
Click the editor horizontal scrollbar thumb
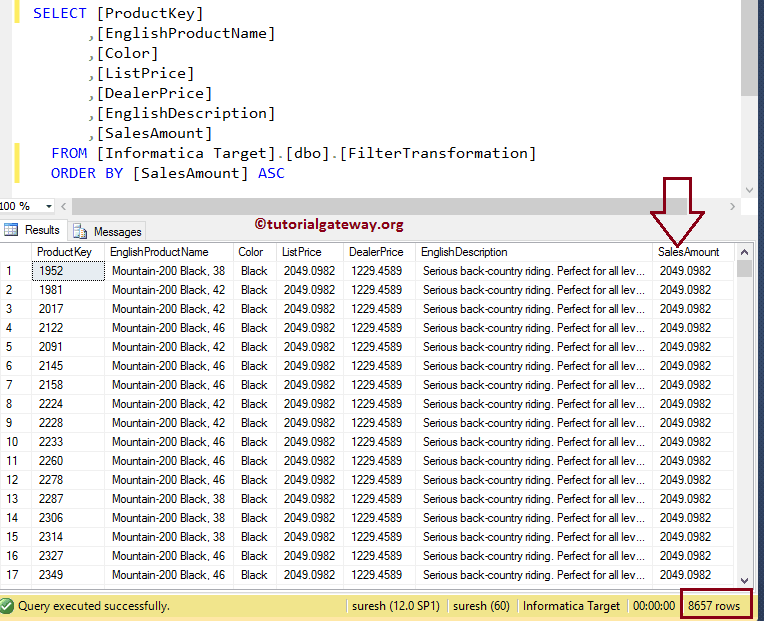point(379,207)
